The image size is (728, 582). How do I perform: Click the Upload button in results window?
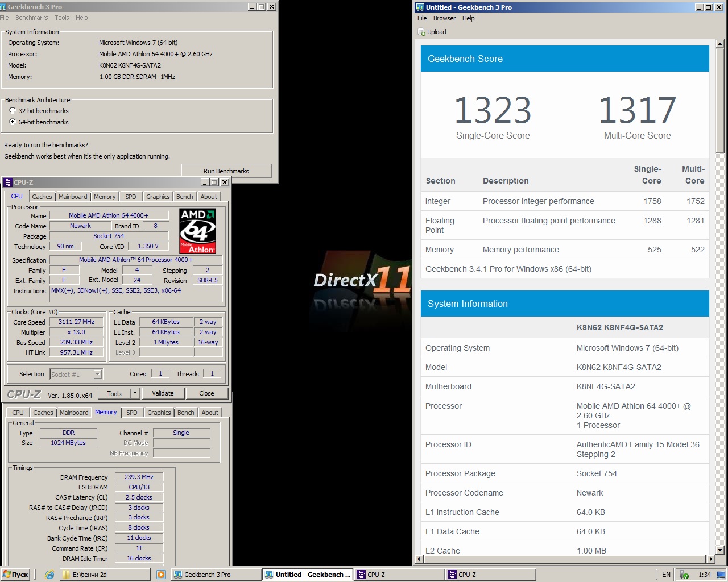[432, 32]
